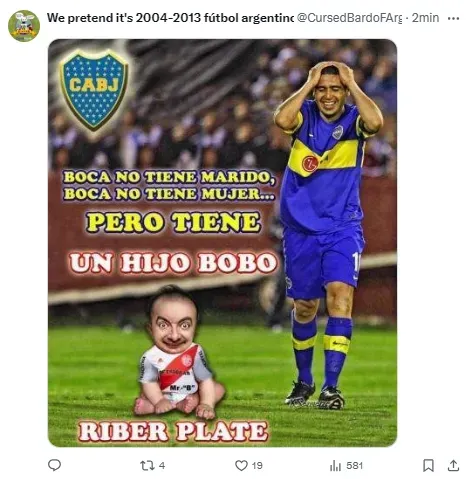View analytics via bar chart icon
The image size is (472, 479).
335,465
